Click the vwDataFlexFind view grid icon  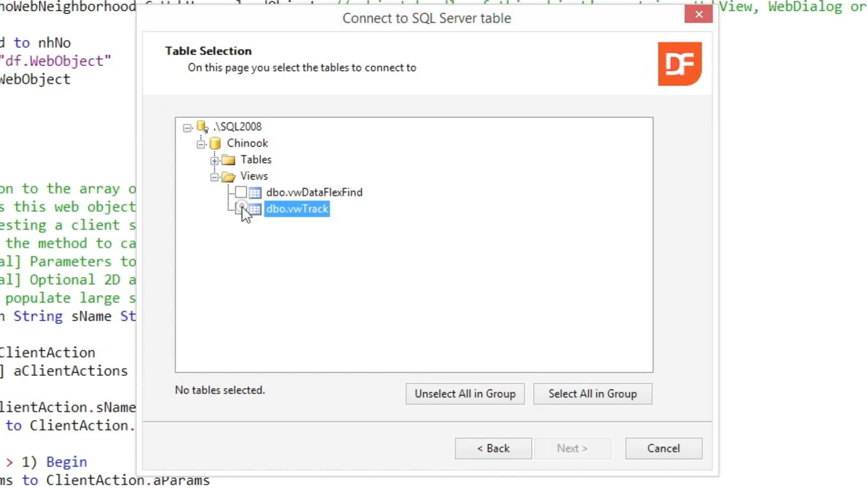(x=255, y=193)
